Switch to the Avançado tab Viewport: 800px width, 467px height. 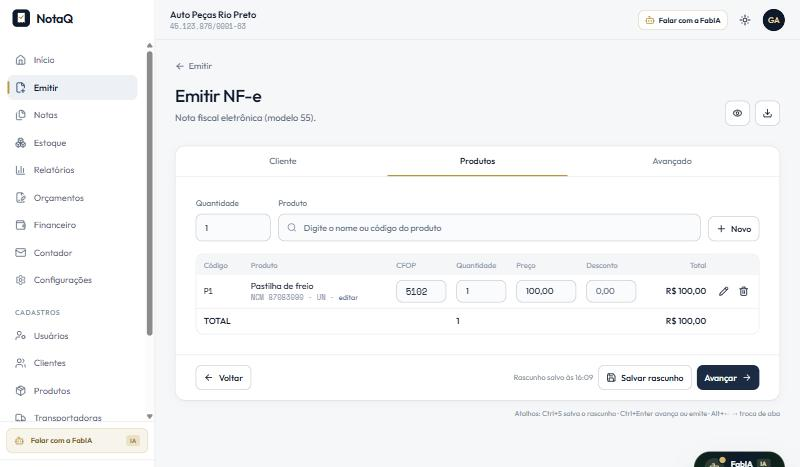[x=672, y=161]
